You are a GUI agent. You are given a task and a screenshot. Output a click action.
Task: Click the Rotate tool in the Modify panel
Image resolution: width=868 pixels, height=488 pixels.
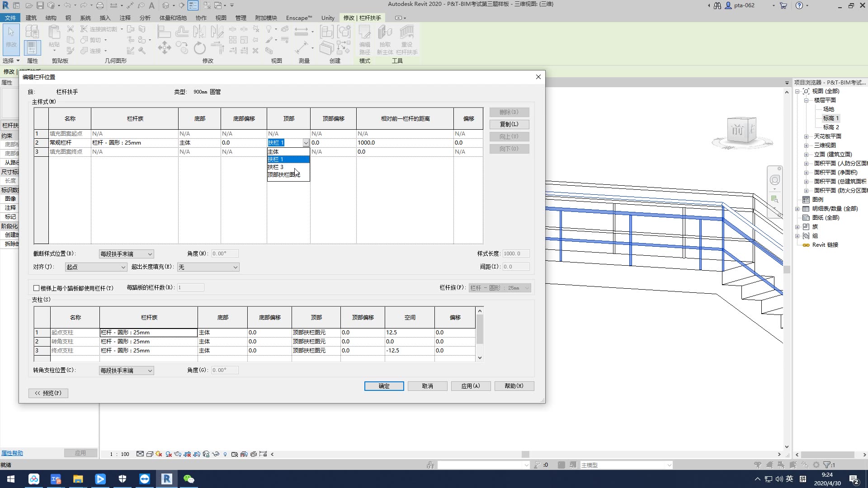(x=199, y=48)
